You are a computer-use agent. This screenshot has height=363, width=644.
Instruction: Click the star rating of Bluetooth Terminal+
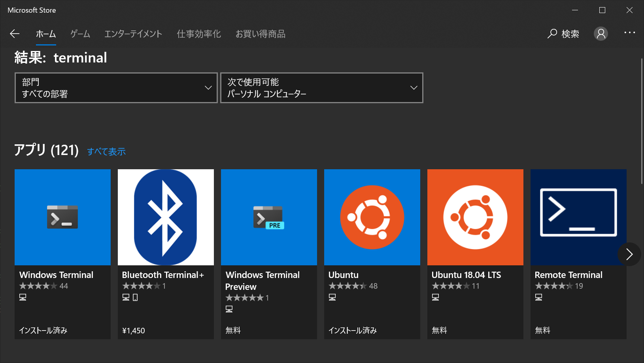(x=142, y=286)
